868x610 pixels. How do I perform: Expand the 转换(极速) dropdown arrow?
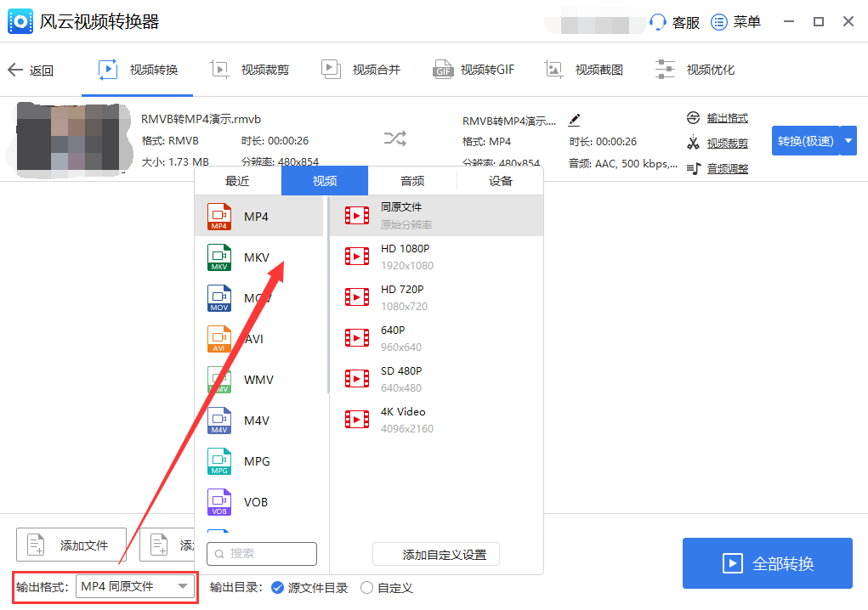coord(848,141)
